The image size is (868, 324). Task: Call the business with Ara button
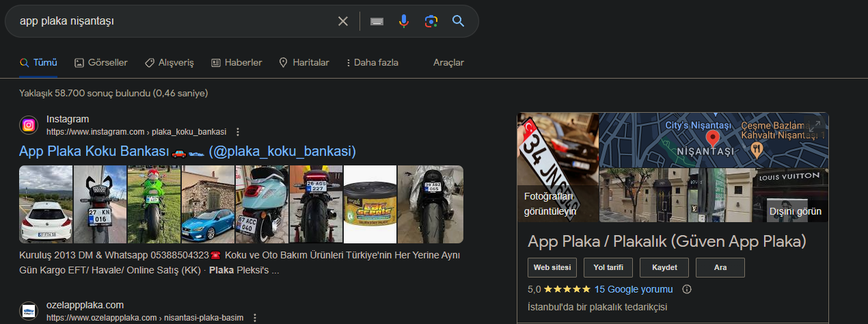tap(720, 267)
